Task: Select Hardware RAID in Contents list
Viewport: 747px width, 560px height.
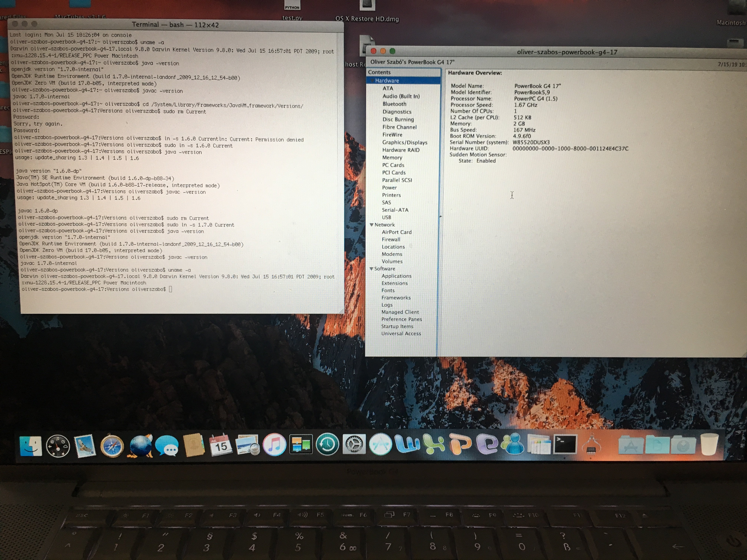Action: pos(401,150)
